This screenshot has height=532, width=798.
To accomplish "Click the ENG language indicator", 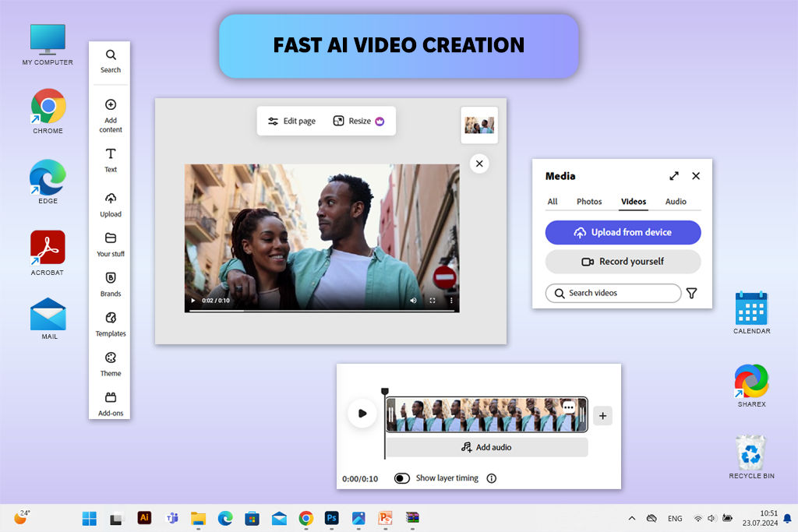I will [x=675, y=518].
